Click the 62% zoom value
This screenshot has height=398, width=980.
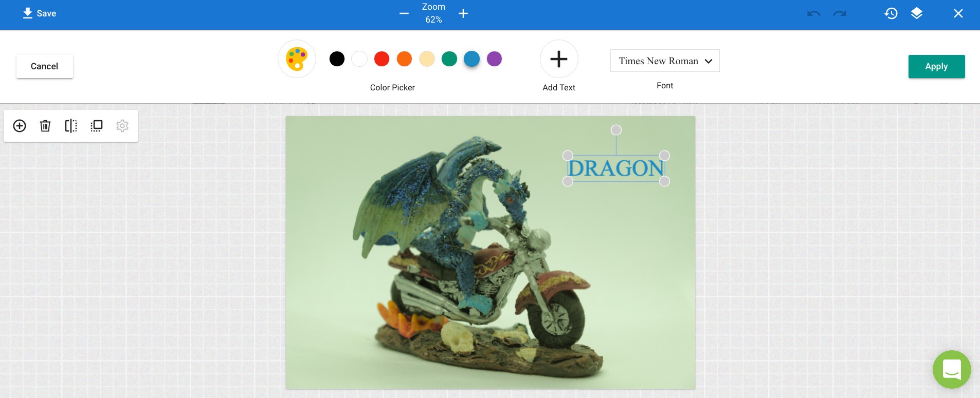point(433,20)
